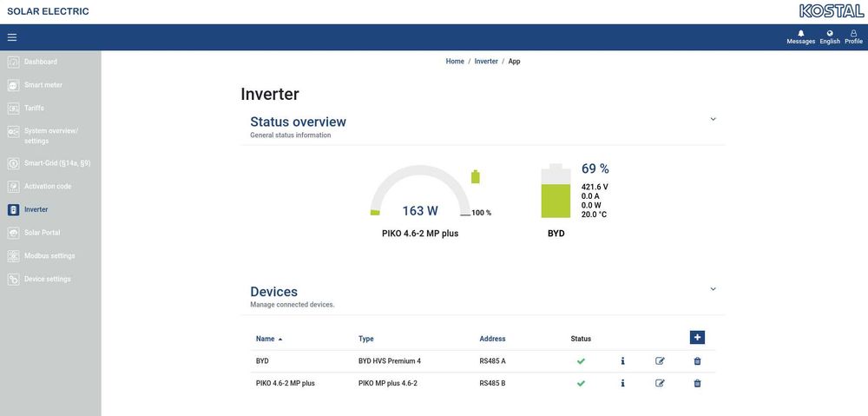Sort devices by Address column
868x416 pixels.
(x=492, y=339)
